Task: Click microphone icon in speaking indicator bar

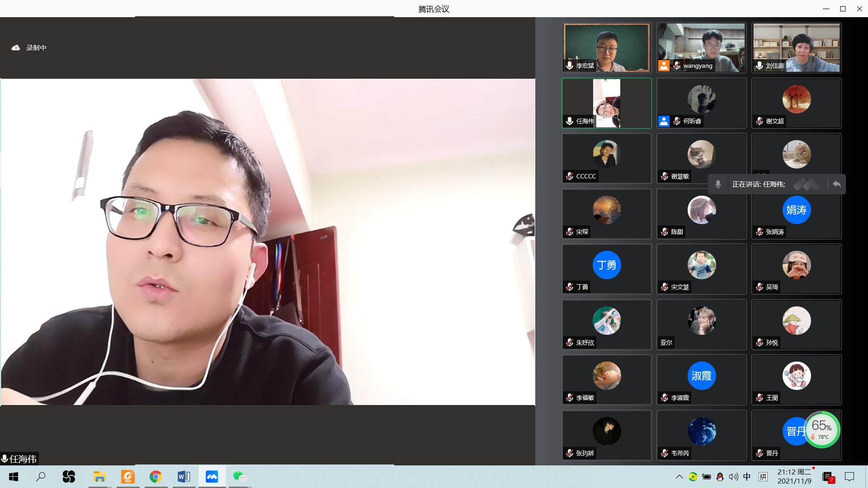Action: tap(718, 184)
